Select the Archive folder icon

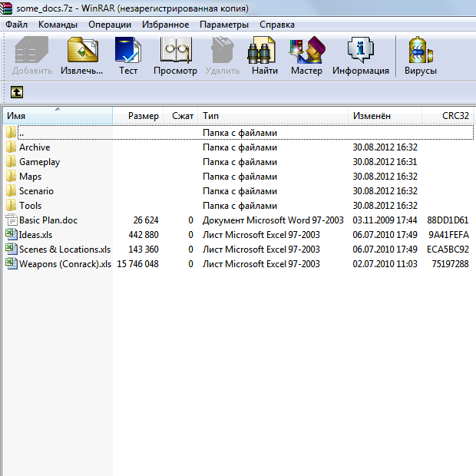click(12, 147)
